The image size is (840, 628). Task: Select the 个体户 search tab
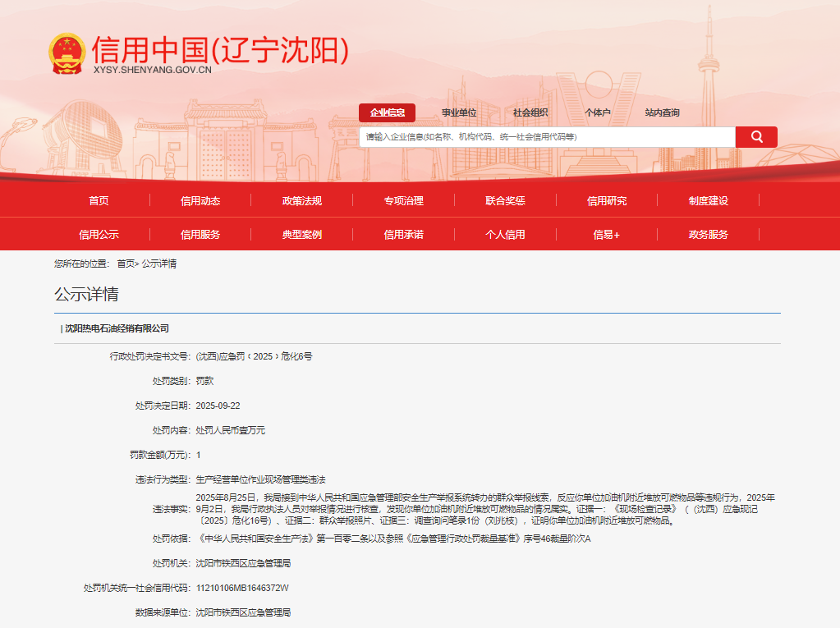[x=597, y=113]
